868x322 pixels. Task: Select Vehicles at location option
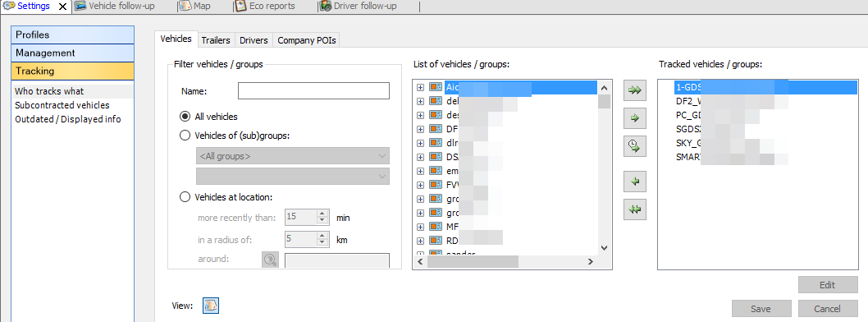pos(185,197)
